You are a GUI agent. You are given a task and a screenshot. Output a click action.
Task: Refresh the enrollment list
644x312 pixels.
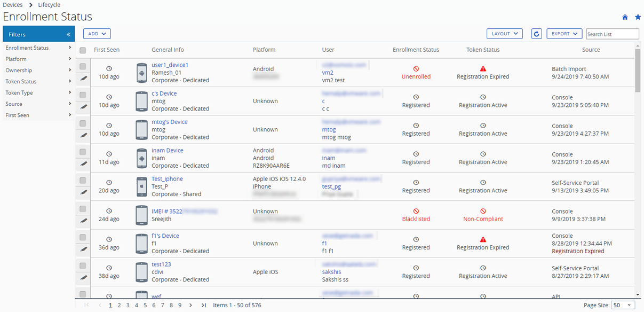(537, 34)
